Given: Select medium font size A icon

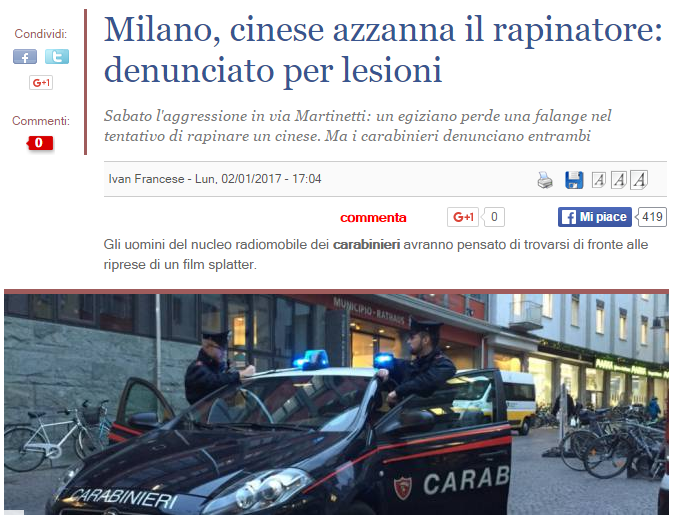Looking at the screenshot, I should point(619,180).
